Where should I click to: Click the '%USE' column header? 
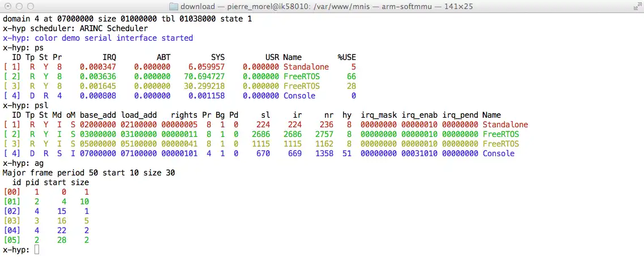point(347,57)
